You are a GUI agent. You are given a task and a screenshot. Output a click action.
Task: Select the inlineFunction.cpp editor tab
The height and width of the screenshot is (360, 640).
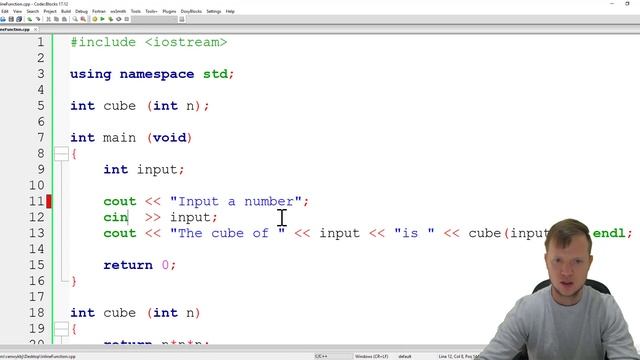(15, 29)
